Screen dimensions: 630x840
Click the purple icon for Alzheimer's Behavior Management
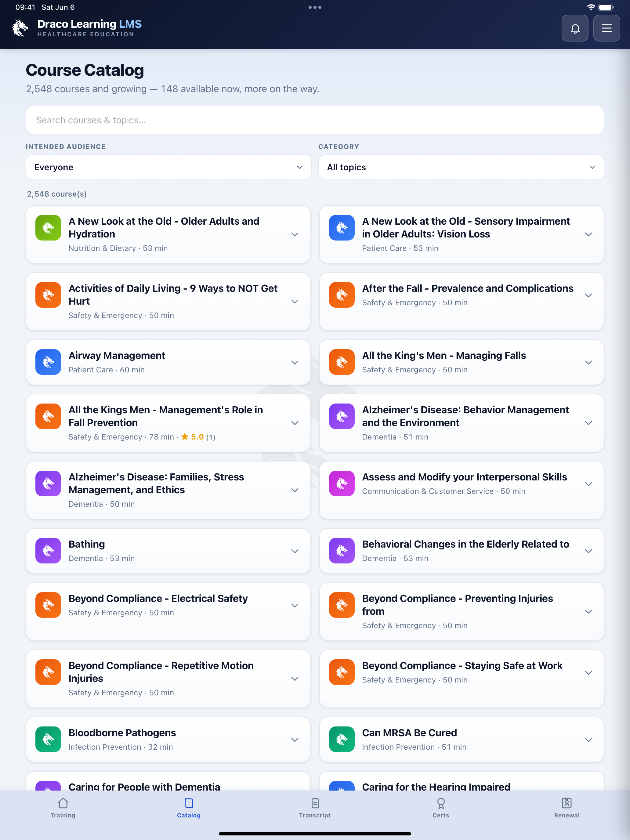pyautogui.click(x=342, y=417)
